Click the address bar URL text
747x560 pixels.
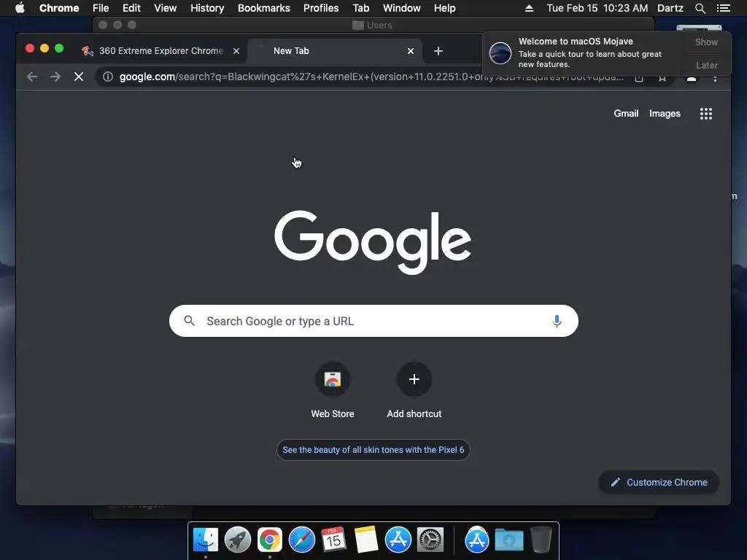[371, 77]
